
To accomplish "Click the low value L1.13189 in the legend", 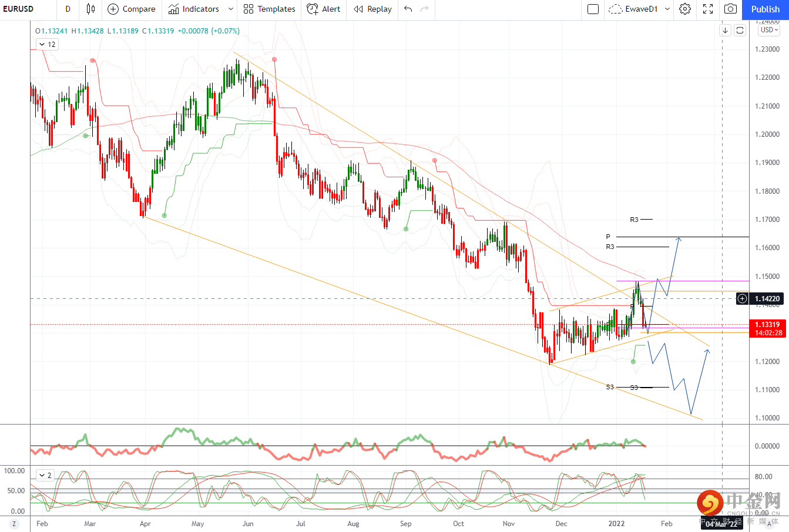I will (x=123, y=31).
